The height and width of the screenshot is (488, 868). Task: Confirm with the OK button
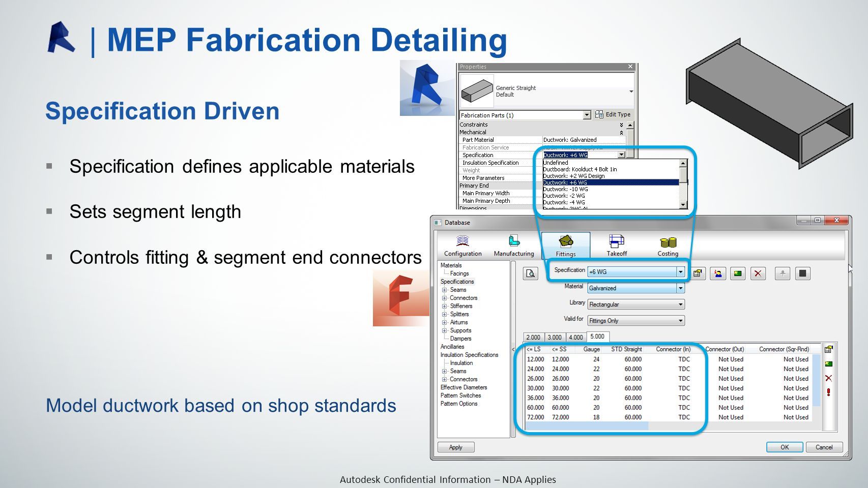pyautogui.click(x=785, y=447)
